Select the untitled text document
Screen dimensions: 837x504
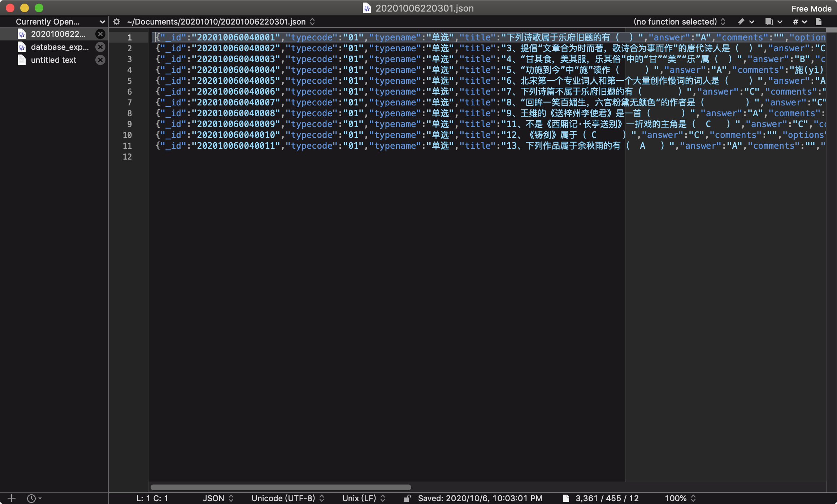[53, 60]
